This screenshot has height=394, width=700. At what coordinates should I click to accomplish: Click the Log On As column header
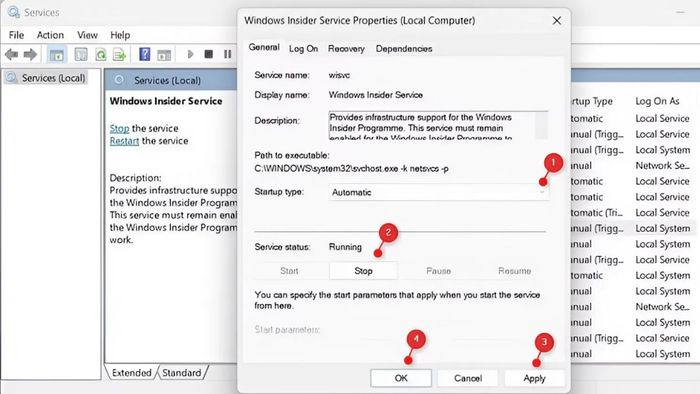[657, 101]
